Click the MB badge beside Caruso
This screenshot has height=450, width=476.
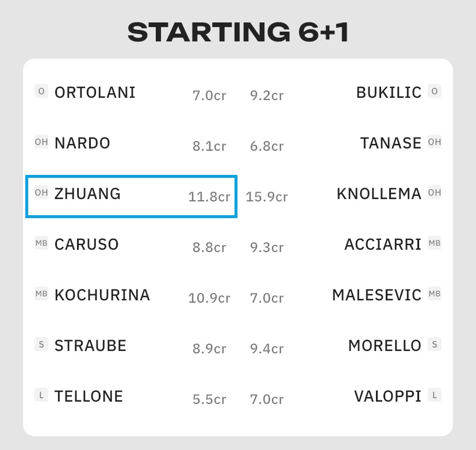pos(41,243)
